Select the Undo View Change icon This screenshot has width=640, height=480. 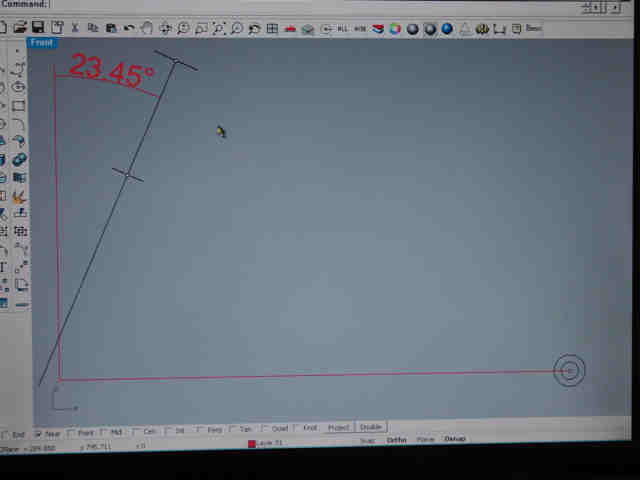pyautogui.click(x=255, y=29)
